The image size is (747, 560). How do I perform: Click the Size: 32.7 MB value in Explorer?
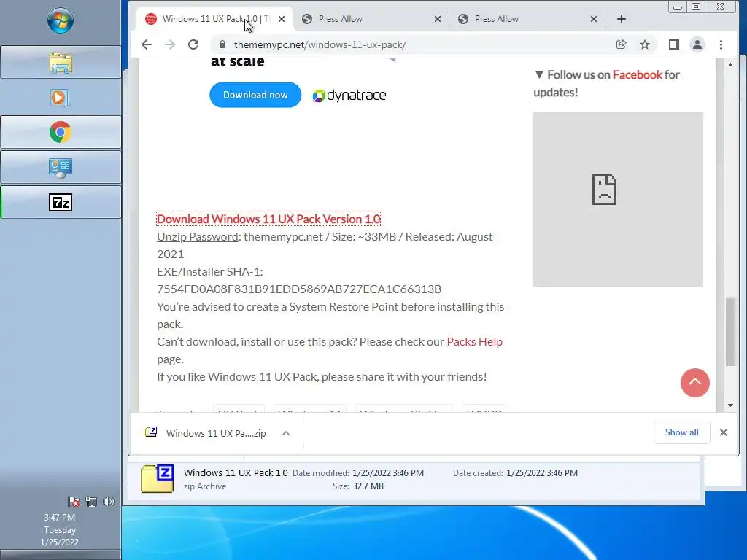pos(368,486)
